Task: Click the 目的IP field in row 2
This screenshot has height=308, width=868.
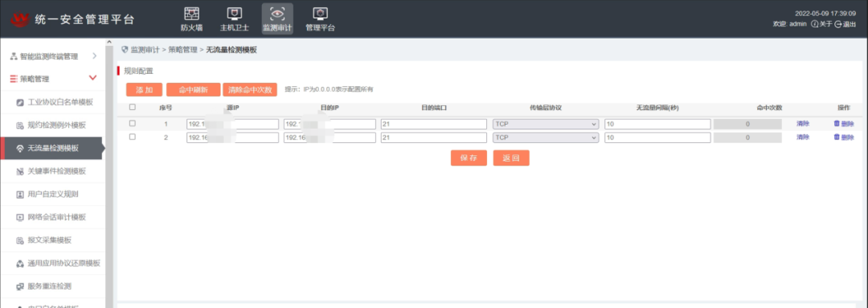Action: coord(330,138)
